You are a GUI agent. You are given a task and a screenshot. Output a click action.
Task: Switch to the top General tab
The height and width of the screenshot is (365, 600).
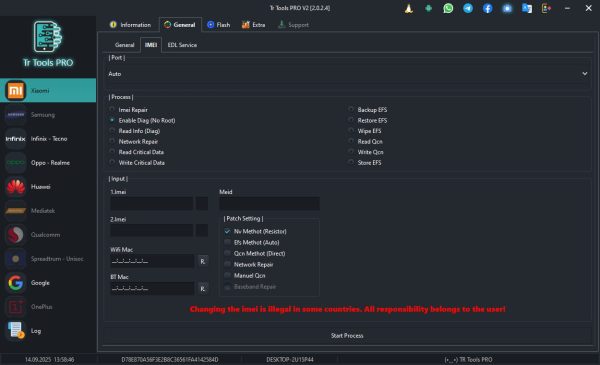(x=180, y=24)
